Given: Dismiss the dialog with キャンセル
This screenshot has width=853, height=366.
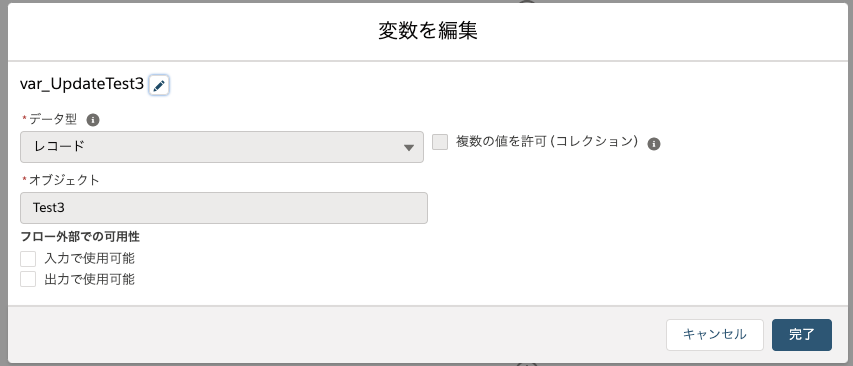Looking at the screenshot, I should [715, 334].
